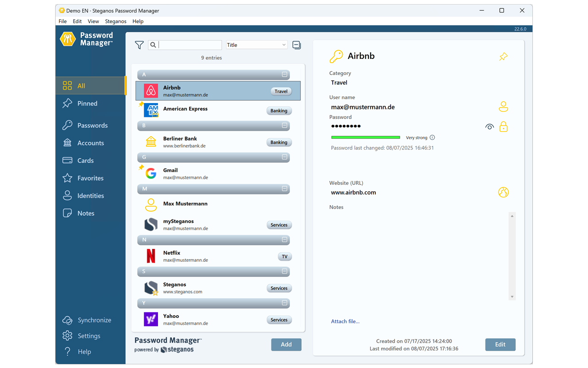Copy password using the padlock icon
Image resolution: width=588 pixels, height=368 pixels.
(503, 126)
